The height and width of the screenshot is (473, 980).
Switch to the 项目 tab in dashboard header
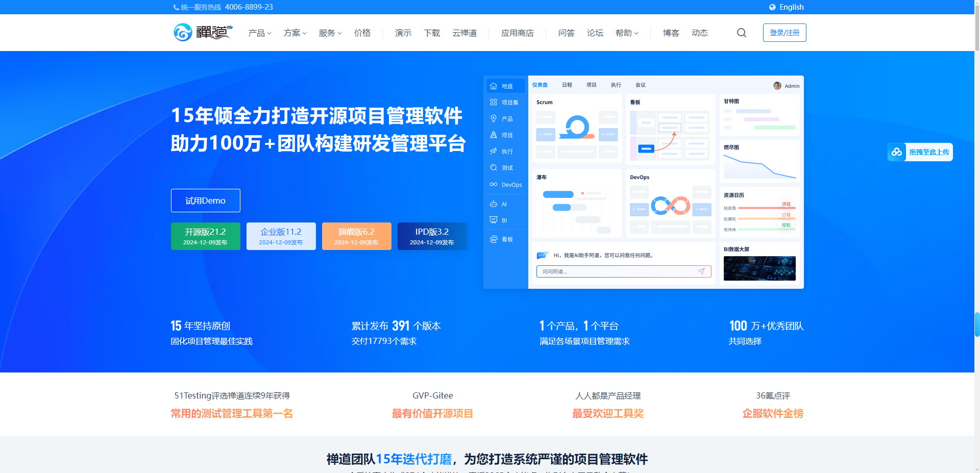592,85
